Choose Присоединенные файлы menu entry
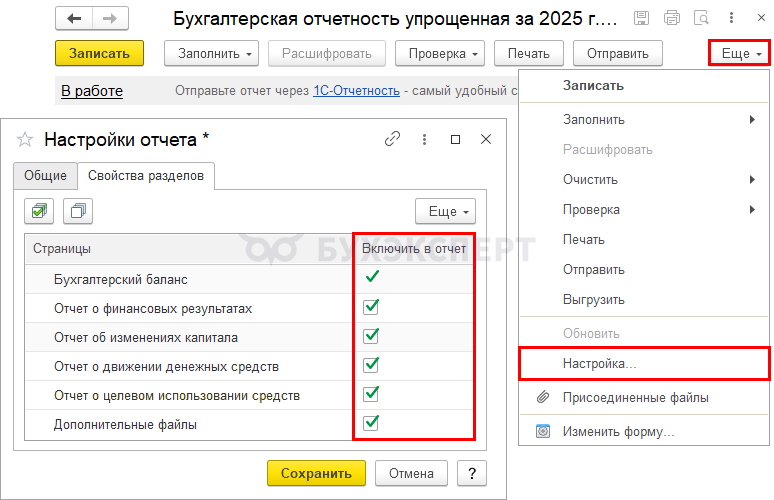 635,397
